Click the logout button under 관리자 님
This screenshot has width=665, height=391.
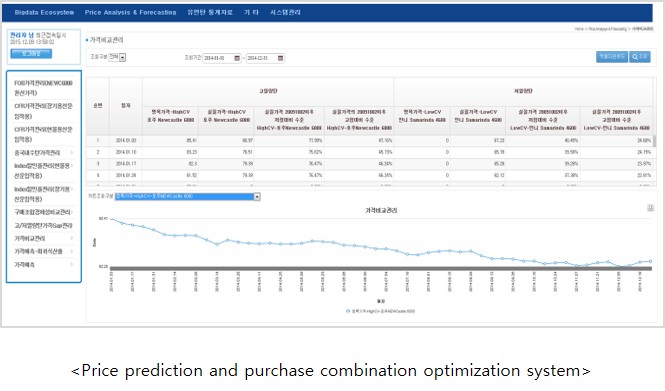31,53
